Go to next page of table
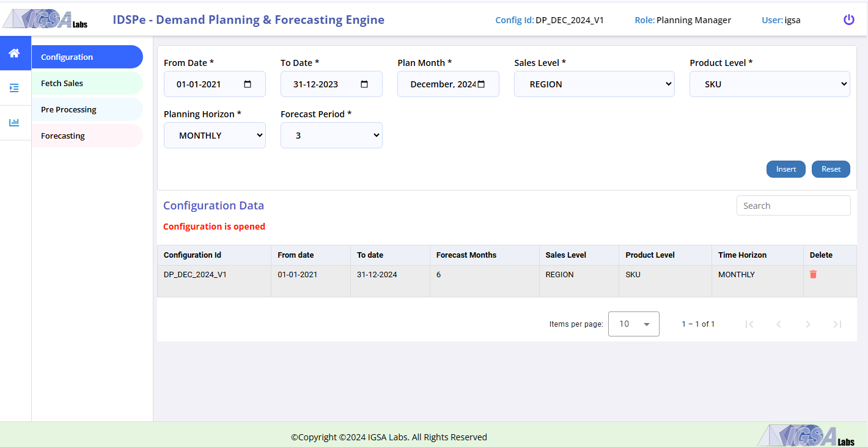868x447 pixels. tap(808, 324)
